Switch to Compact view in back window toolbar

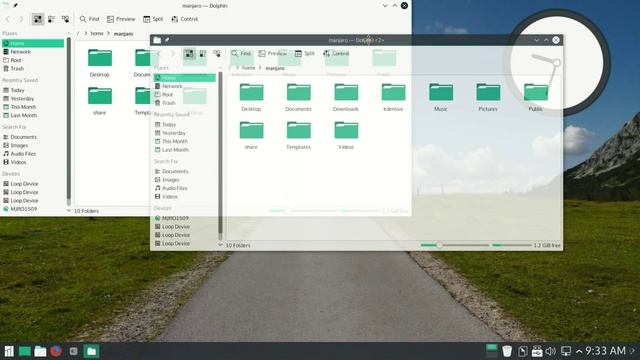click(51, 19)
